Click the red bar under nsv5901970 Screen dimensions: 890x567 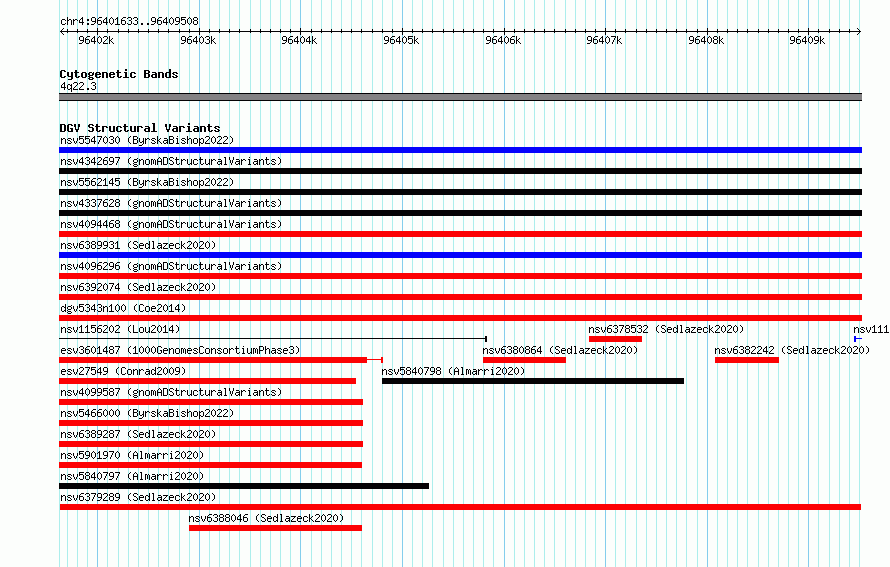pos(210,465)
